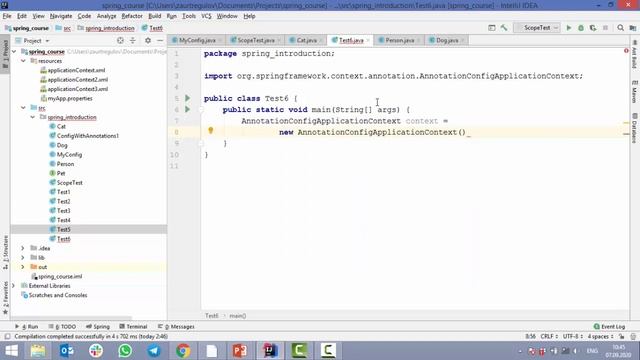Switch to the MyConfig.java tab
640x360 pixels.
coord(197,40)
